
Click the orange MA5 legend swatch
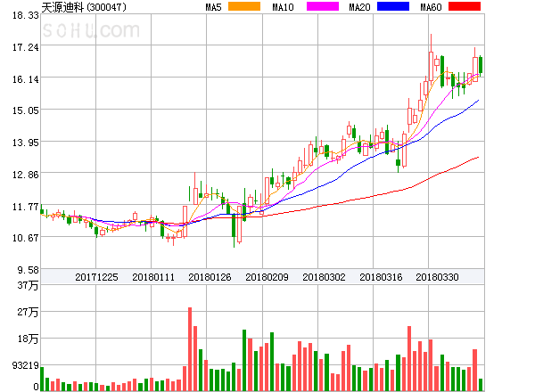pos(244,6)
